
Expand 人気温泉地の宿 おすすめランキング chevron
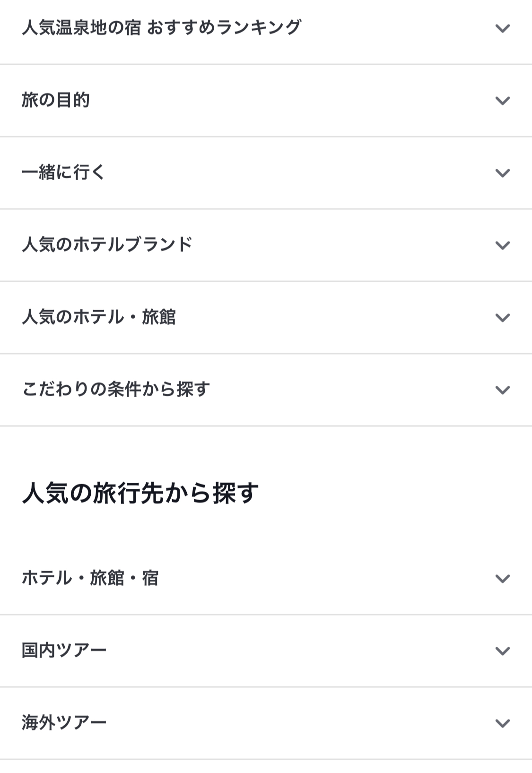click(x=502, y=28)
